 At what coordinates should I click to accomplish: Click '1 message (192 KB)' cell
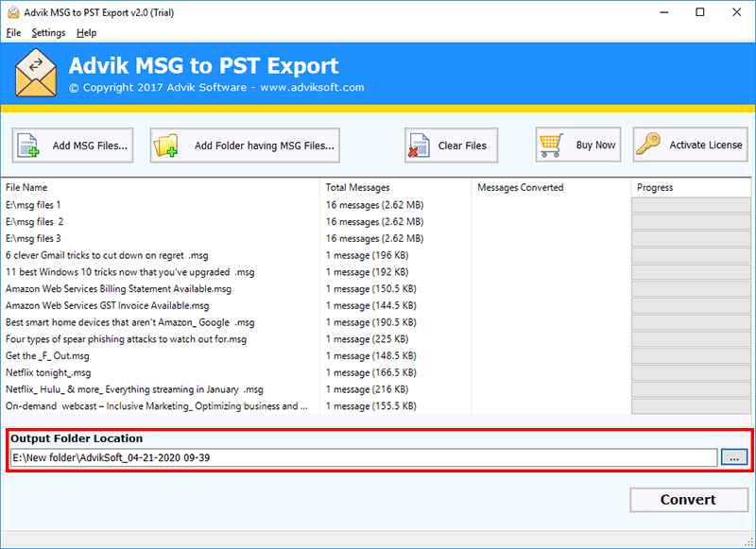coord(367,272)
